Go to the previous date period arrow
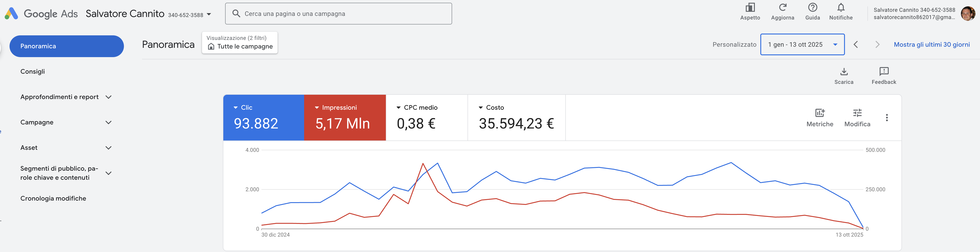980x252 pixels. coord(856,44)
